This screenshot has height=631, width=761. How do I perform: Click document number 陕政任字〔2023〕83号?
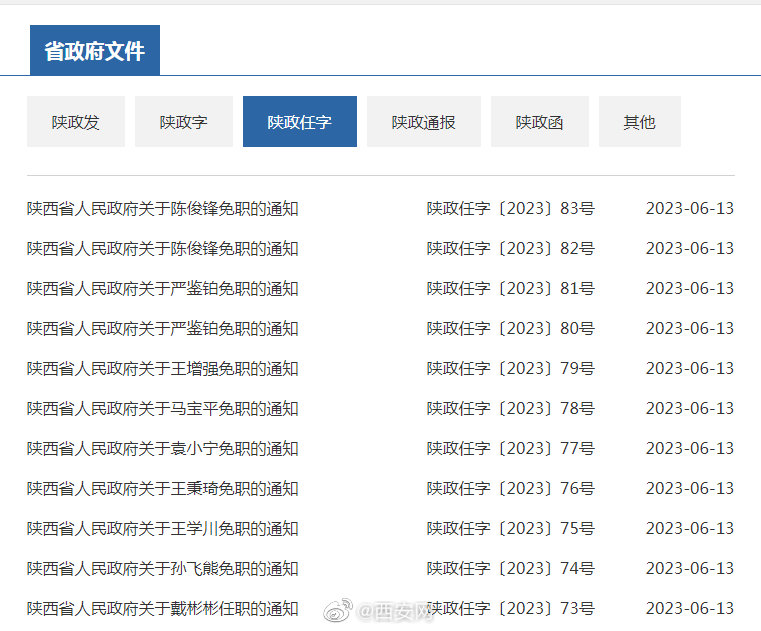pyautogui.click(x=511, y=209)
